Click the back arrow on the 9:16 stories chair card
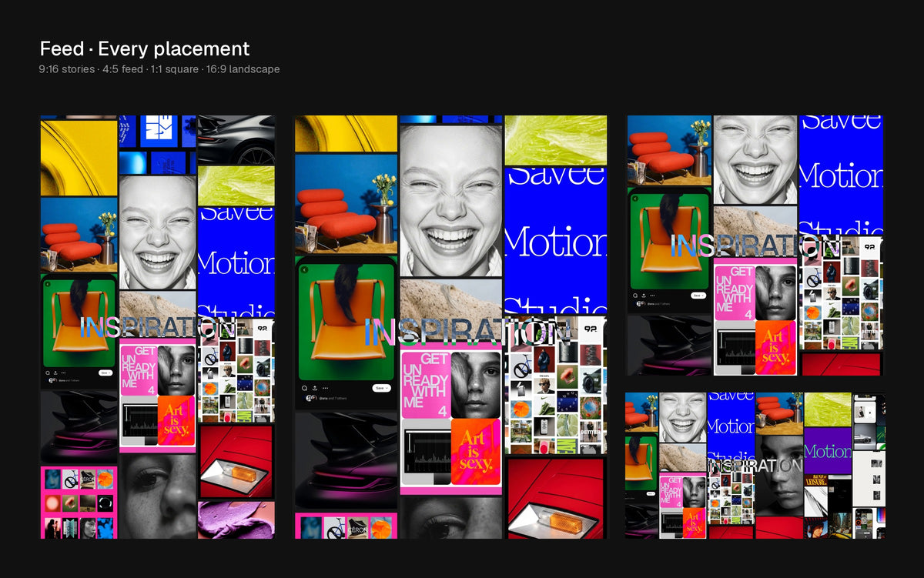 pyautogui.click(x=48, y=284)
